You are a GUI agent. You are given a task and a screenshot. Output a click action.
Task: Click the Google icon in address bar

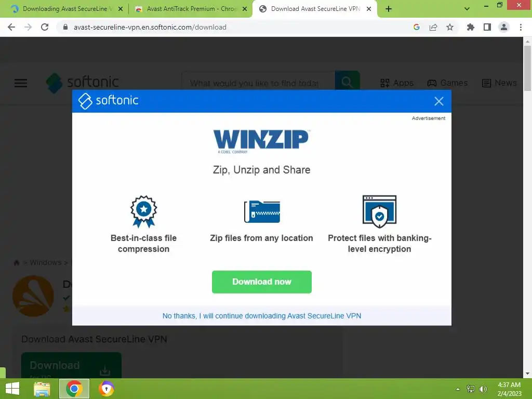(x=417, y=27)
